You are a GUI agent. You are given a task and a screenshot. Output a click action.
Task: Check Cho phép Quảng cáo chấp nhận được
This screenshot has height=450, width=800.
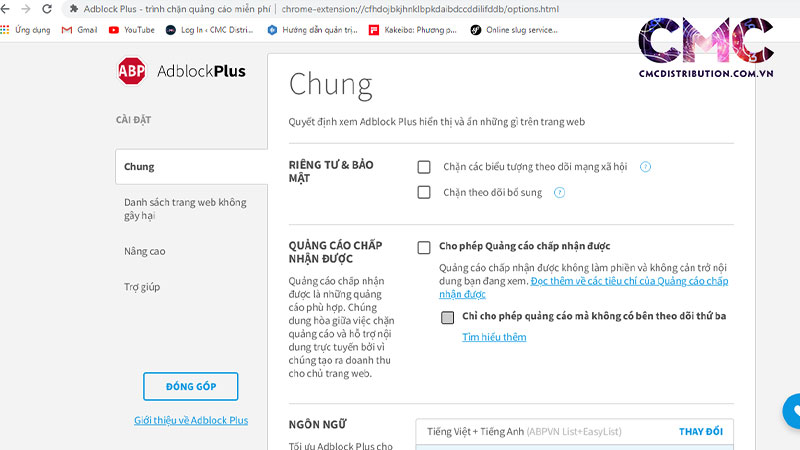tap(424, 247)
